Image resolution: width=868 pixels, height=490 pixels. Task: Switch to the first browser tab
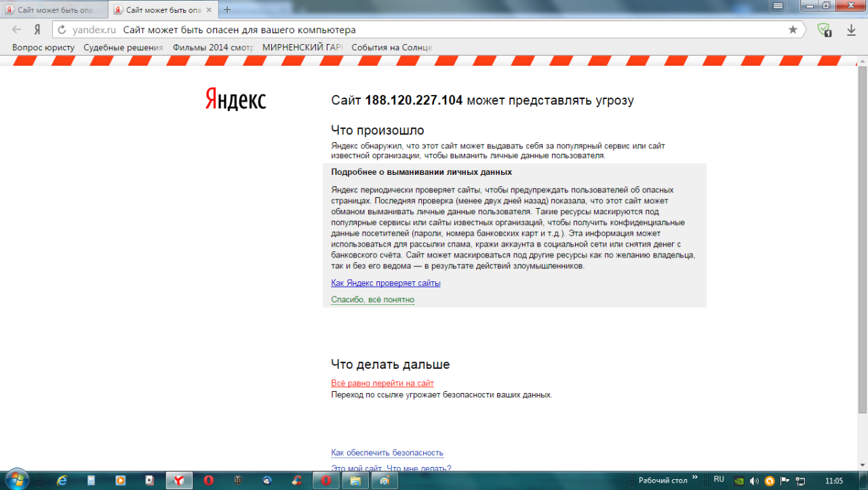pos(54,10)
